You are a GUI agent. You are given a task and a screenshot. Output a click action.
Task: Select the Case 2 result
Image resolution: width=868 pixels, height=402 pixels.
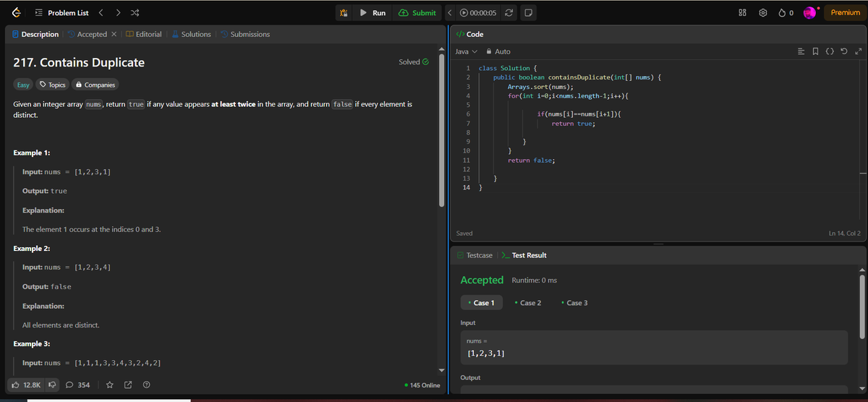(528, 303)
